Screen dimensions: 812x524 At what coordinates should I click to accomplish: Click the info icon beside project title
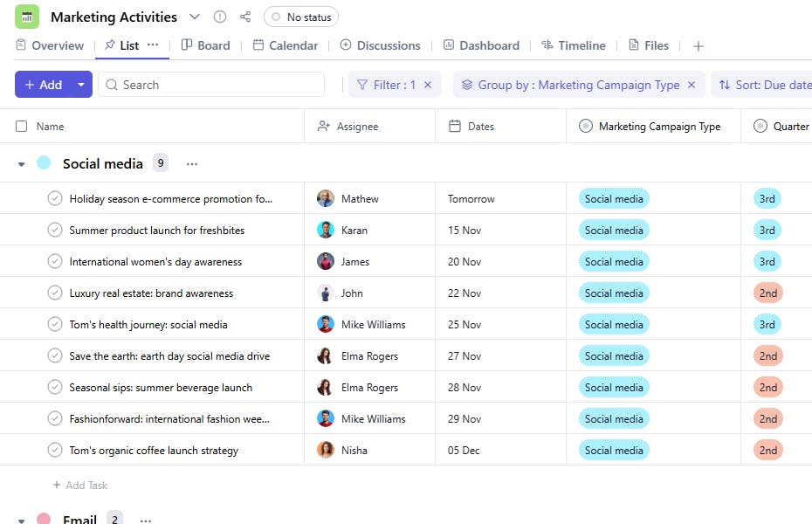220,17
